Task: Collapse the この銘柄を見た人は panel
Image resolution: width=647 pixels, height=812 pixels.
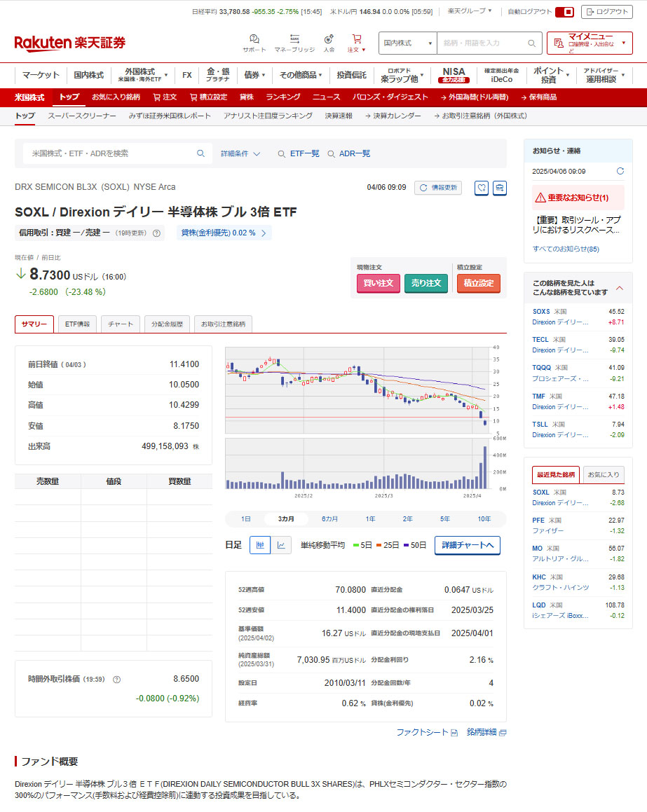Action: [620, 287]
